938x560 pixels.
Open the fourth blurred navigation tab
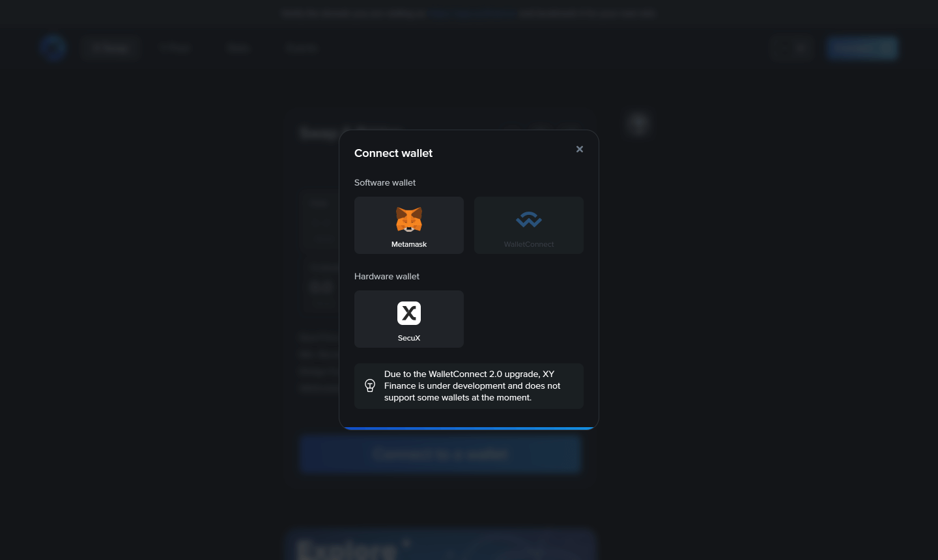301,48
